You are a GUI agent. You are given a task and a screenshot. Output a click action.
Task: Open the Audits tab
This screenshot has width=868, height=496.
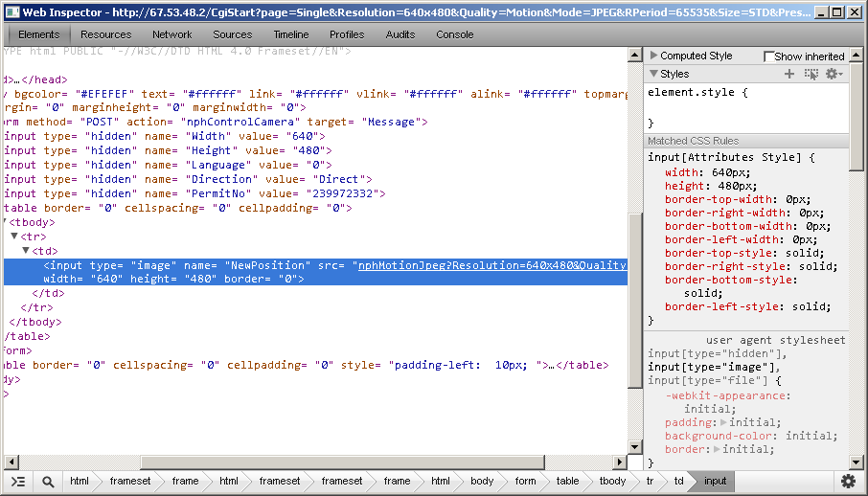(x=400, y=34)
